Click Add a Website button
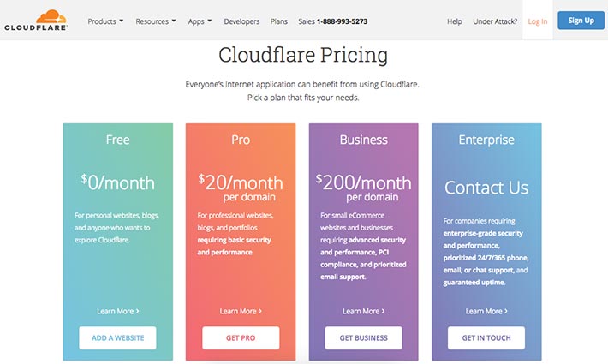608x364 pixels. point(117,338)
